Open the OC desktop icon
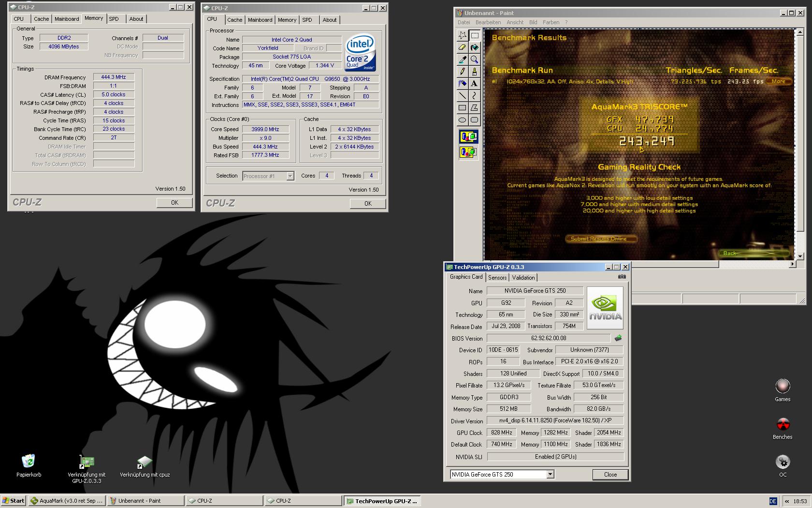 point(783,466)
